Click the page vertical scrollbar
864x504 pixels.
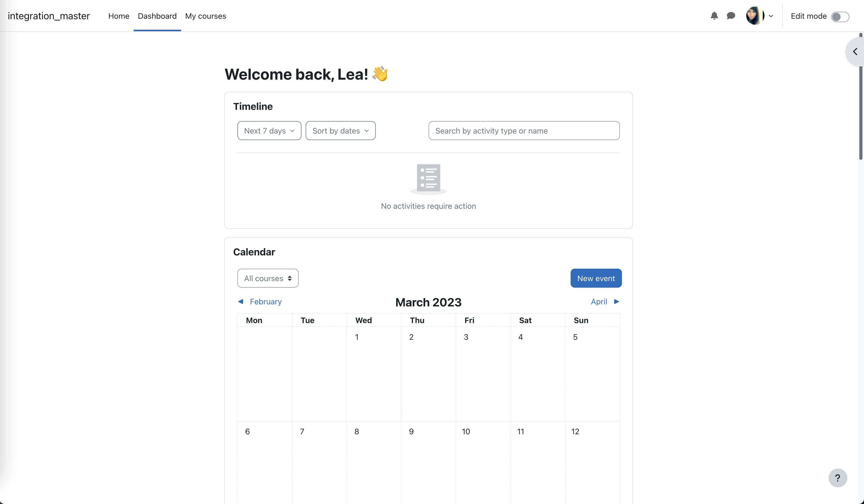click(x=861, y=96)
